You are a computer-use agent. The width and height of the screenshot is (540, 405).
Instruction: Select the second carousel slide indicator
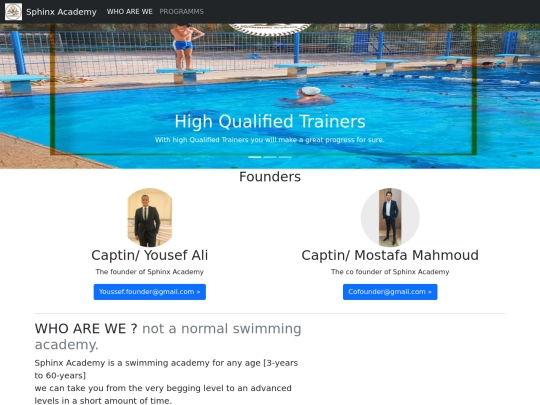point(270,157)
